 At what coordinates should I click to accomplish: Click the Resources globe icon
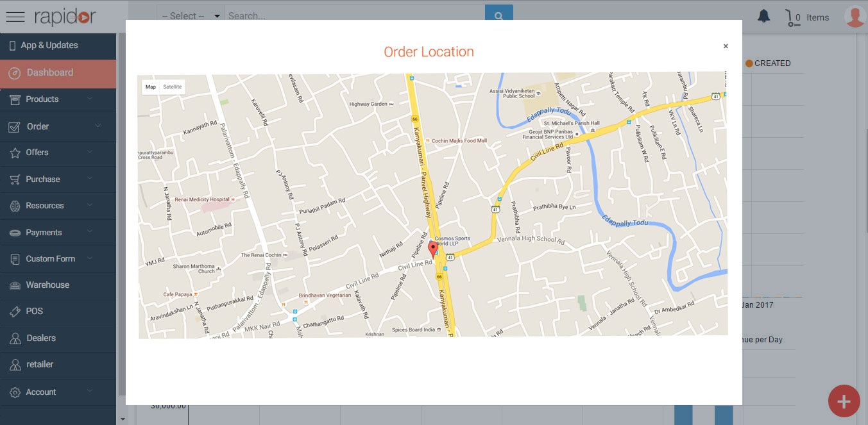[x=15, y=206]
